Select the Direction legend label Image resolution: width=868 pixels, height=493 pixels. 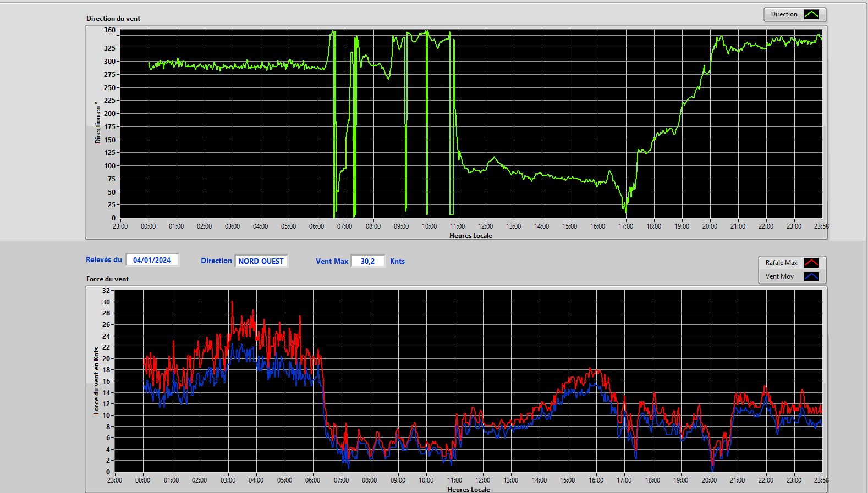click(784, 14)
